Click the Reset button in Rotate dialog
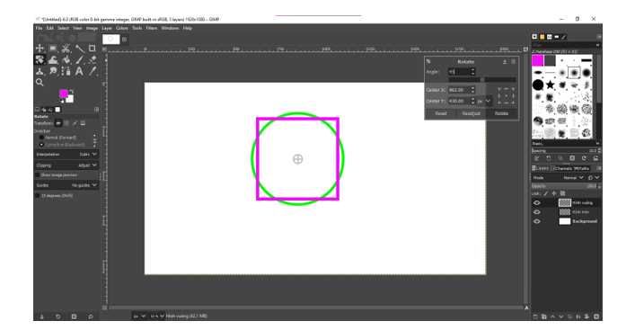The width and height of the screenshot is (644, 330). point(441,113)
